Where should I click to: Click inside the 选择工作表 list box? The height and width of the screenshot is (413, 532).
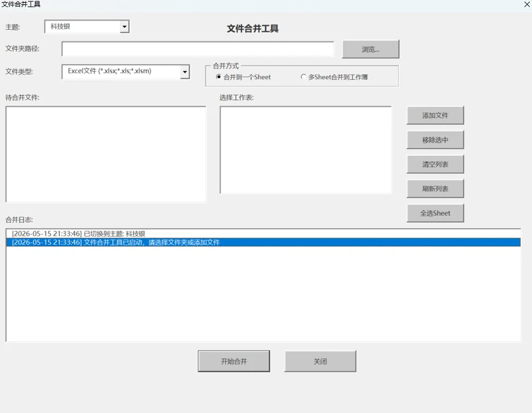tap(306, 150)
